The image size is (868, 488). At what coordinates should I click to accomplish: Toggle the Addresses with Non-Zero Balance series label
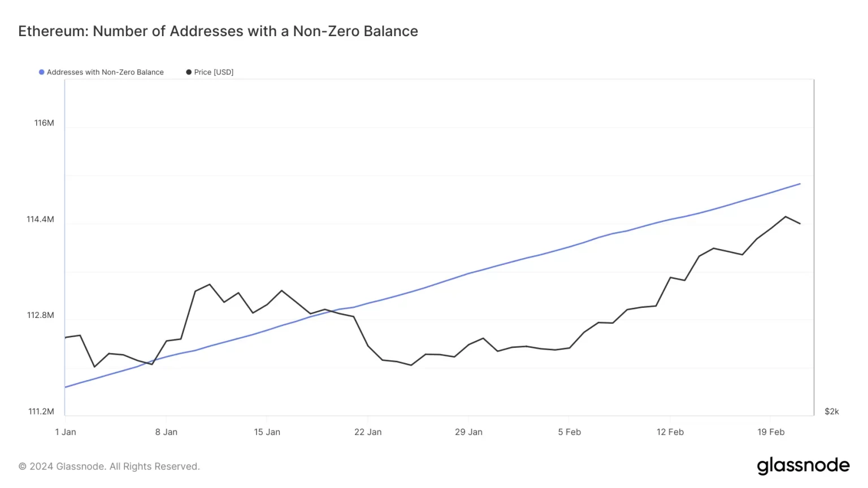pos(105,72)
